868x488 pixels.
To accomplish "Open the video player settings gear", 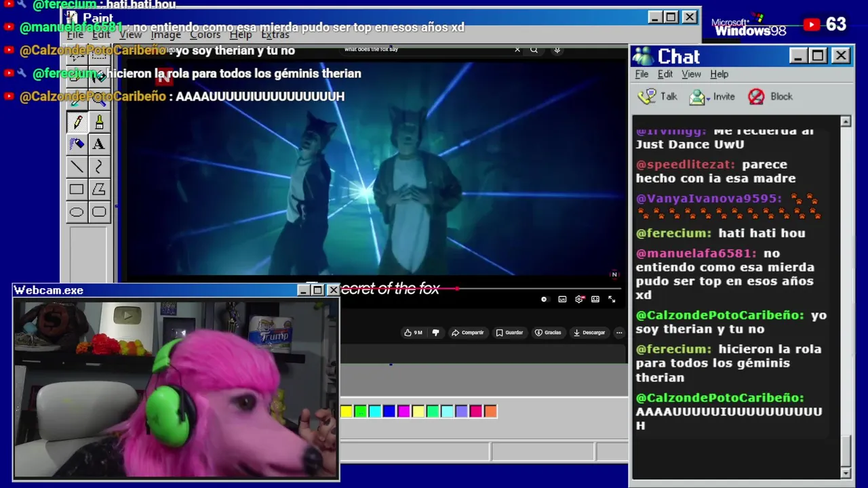I will click(x=579, y=299).
